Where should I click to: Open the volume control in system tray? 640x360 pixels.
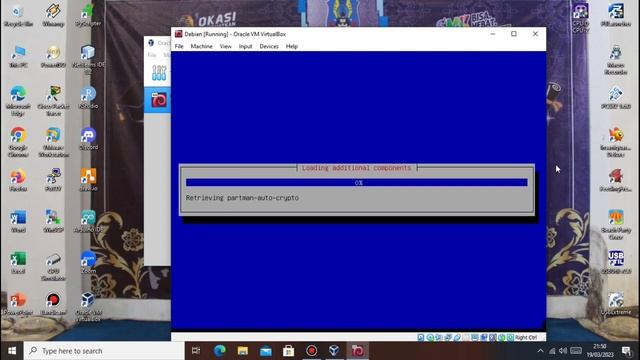(x=563, y=351)
